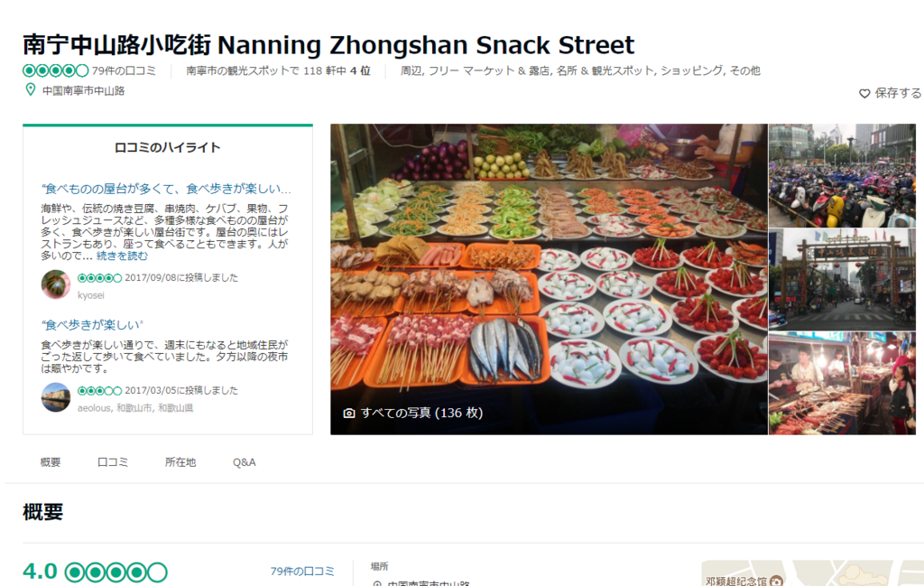Open night food stall photo thumbnail
Viewport: 924px width, 586px height.
click(842, 383)
